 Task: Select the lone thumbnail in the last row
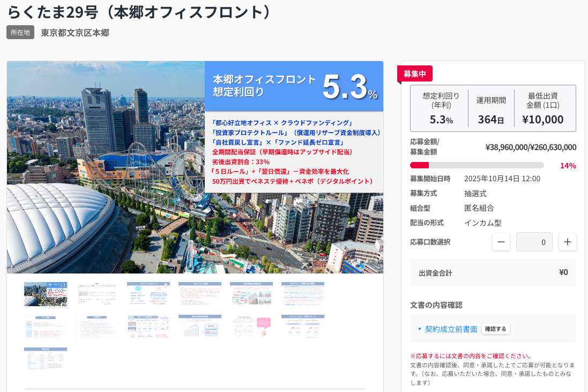click(46, 359)
